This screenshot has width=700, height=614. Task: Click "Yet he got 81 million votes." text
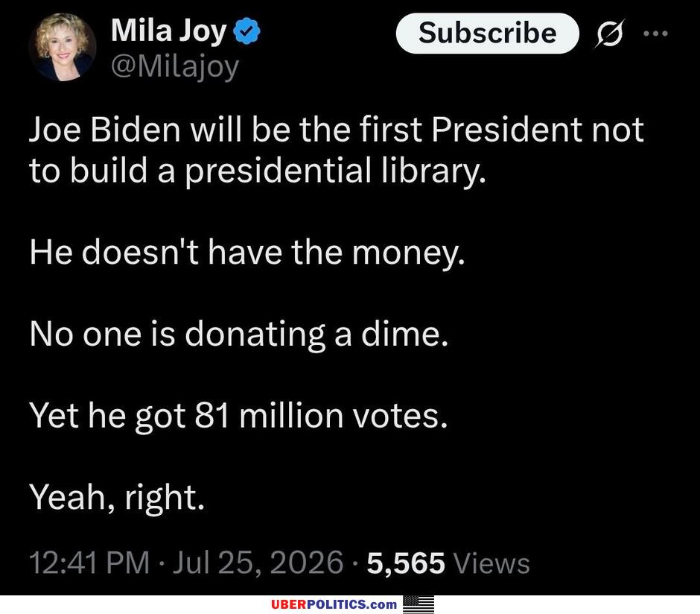(x=238, y=416)
